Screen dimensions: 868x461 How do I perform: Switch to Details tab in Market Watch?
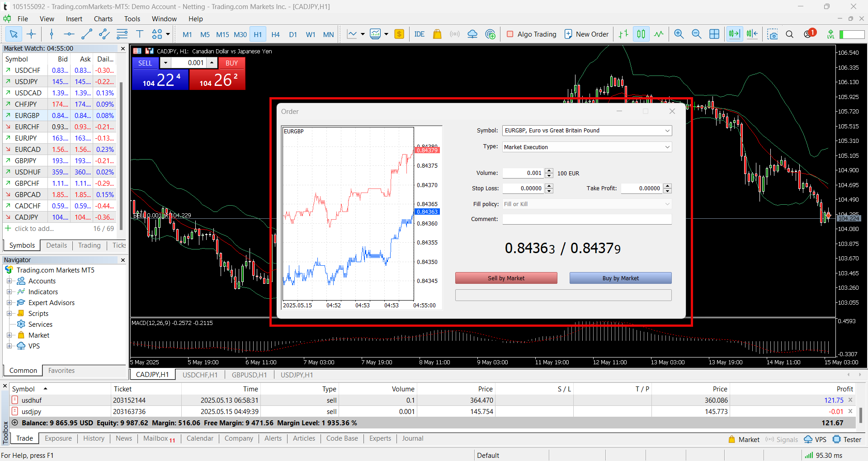tap(57, 245)
